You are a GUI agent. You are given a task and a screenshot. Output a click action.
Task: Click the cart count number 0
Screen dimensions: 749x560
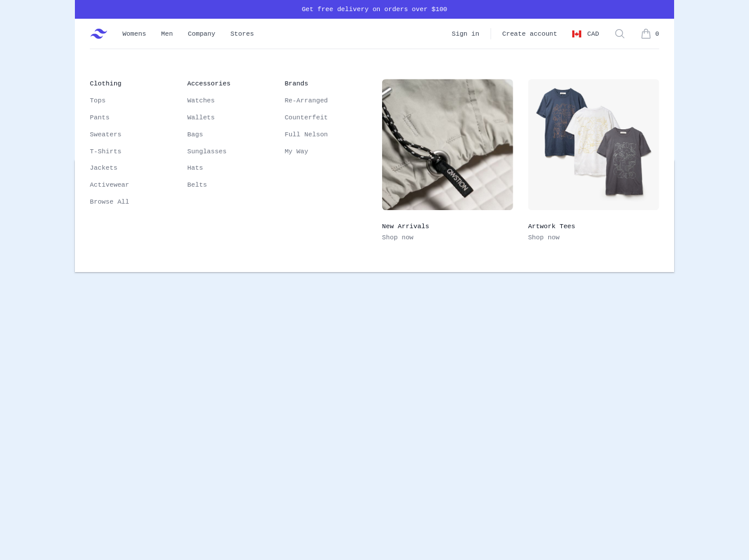pyautogui.click(x=657, y=34)
